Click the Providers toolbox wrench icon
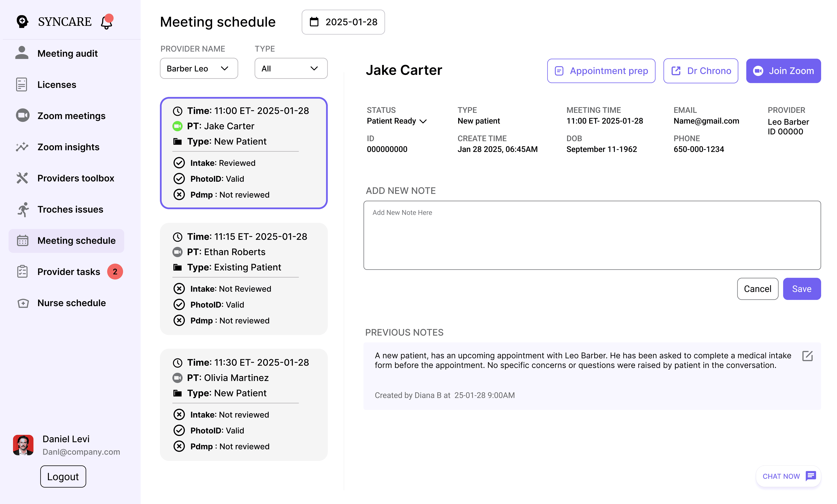This screenshot has height=504, width=837. [22, 178]
